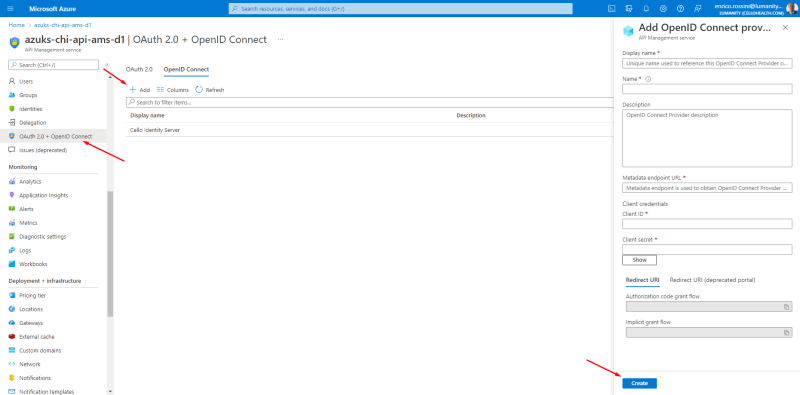Select the OpenID Connect tab
Screen dimensions: 800x395
(186, 69)
